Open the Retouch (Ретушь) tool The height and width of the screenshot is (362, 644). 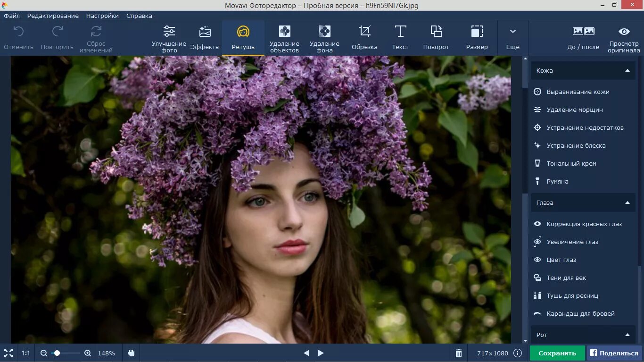(243, 38)
